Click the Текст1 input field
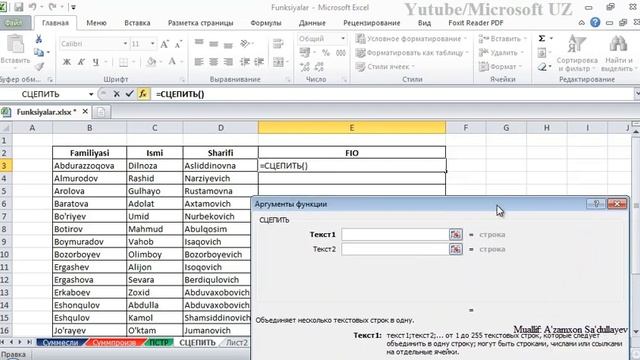 click(x=395, y=235)
